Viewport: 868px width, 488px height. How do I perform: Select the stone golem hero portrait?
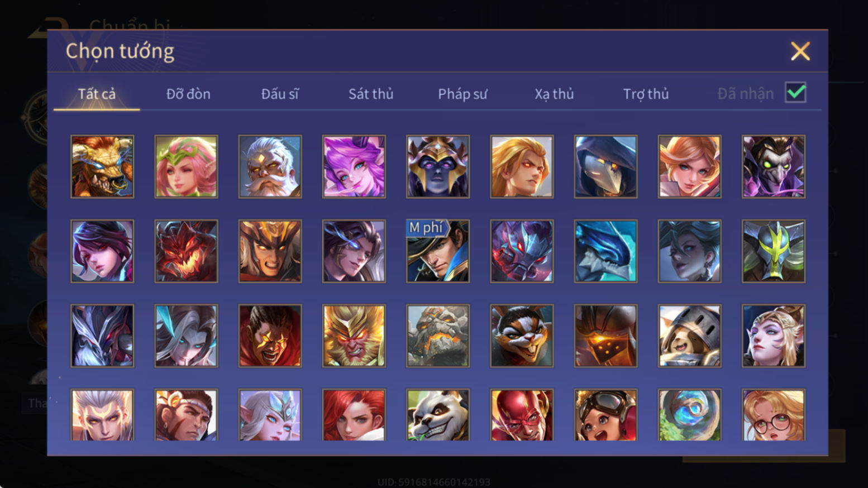[x=438, y=336]
